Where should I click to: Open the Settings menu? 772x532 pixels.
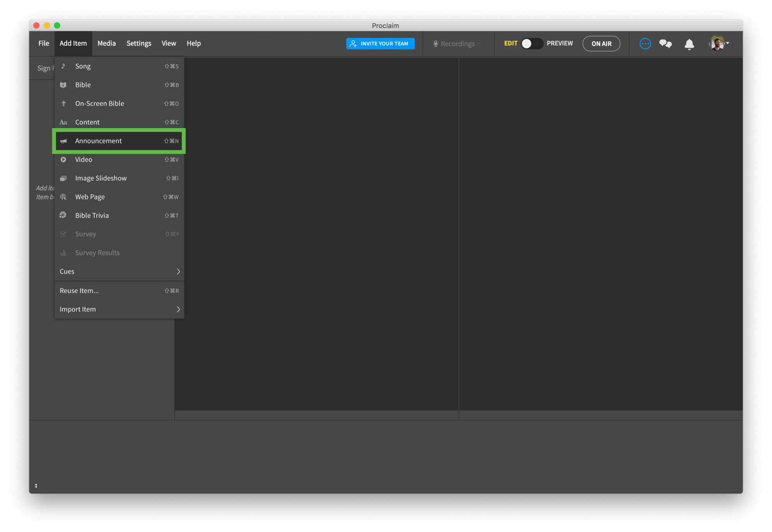tap(139, 43)
